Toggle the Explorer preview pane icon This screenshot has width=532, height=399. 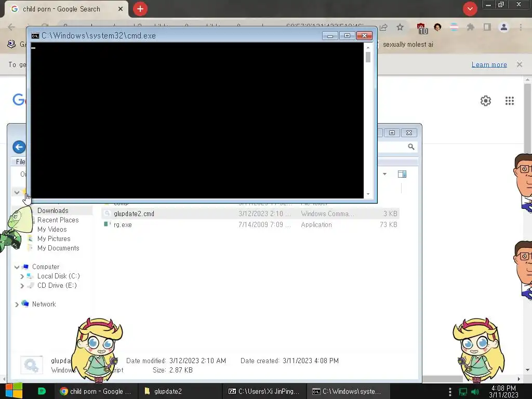402,174
